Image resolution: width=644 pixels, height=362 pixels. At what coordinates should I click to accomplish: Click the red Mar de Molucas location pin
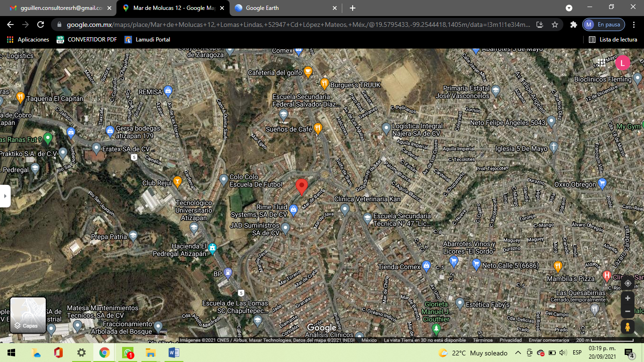pyautogui.click(x=302, y=187)
